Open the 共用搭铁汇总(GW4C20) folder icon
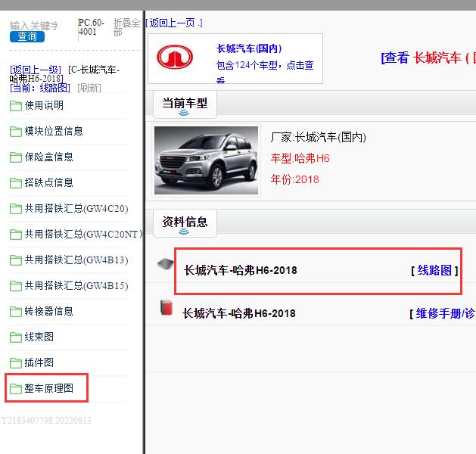The height and width of the screenshot is (454, 476). [15, 209]
